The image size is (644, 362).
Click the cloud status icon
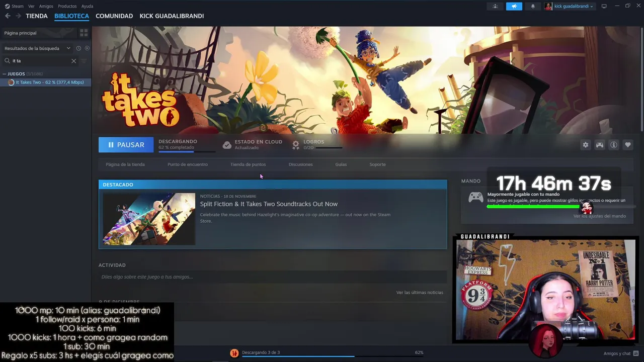tap(227, 145)
